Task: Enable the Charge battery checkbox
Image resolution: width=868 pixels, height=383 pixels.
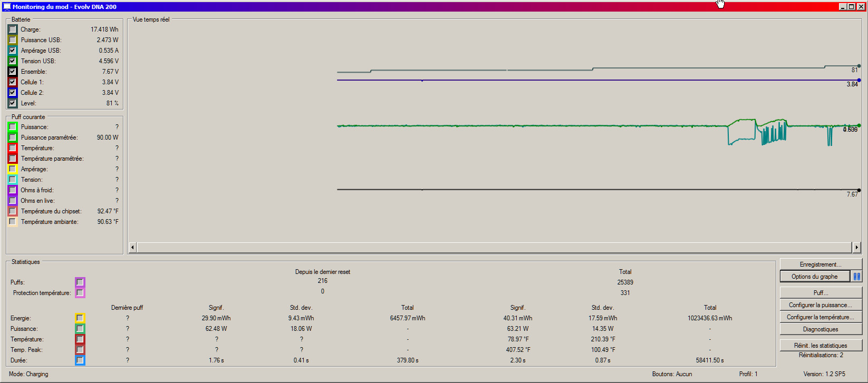Action: 13,30
